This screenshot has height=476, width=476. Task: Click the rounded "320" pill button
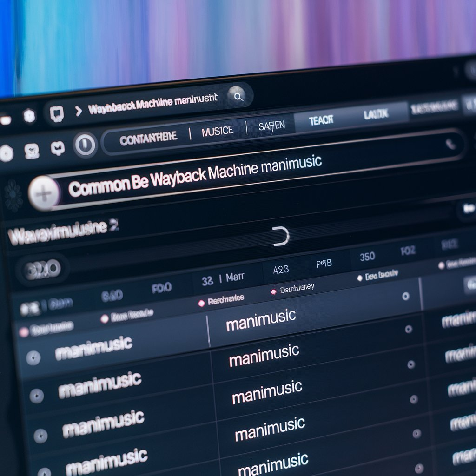42,269
